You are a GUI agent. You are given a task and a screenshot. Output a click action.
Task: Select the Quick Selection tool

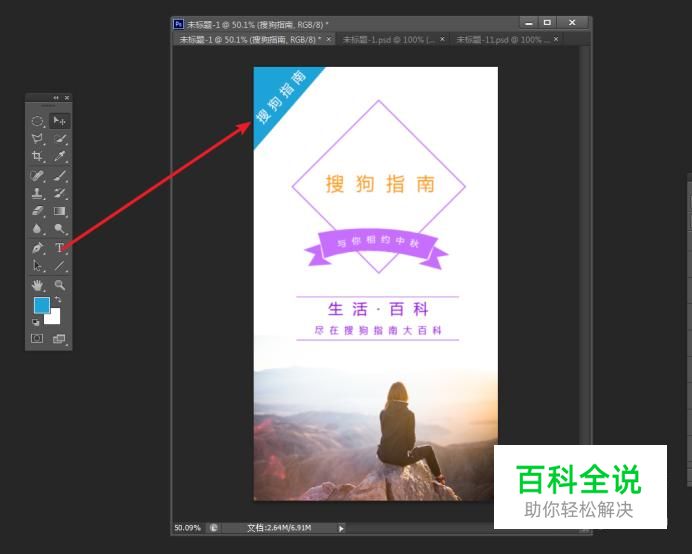(x=60, y=139)
